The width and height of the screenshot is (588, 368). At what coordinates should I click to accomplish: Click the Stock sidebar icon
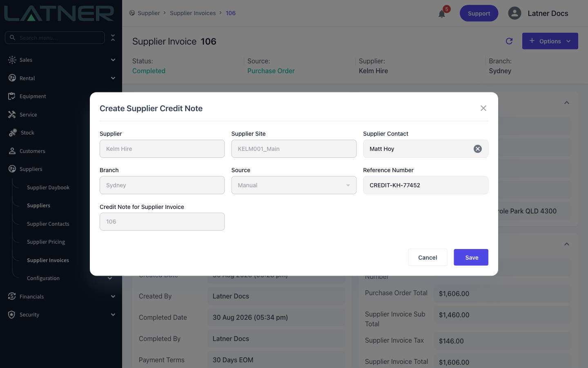[x=13, y=132]
